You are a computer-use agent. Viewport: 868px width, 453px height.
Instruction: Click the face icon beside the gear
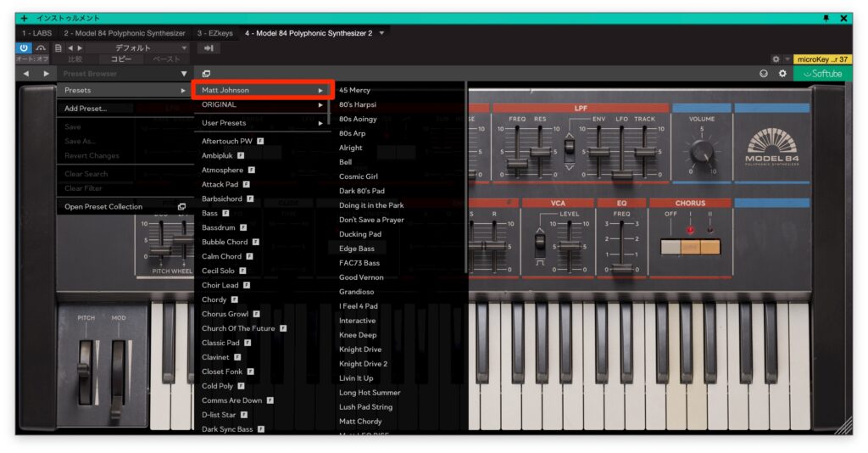(x=765, y=74)
